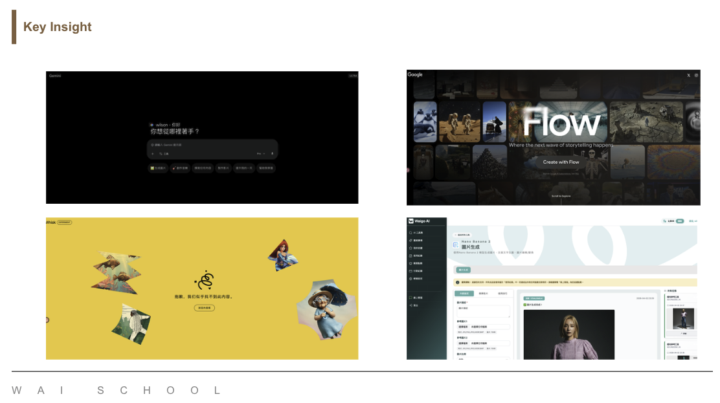
Task: Click the squiggle icon in center of Whisk page
Action: coord(204,280)
